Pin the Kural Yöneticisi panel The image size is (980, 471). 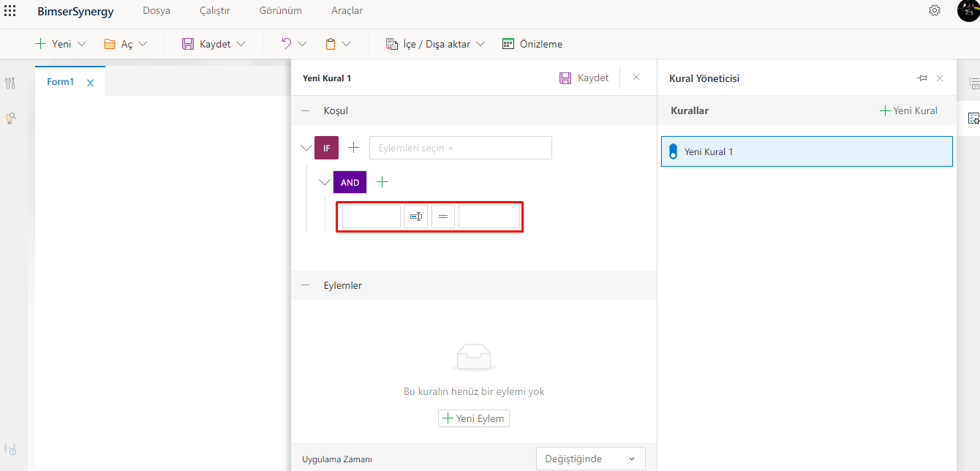[x=921, y=78]
